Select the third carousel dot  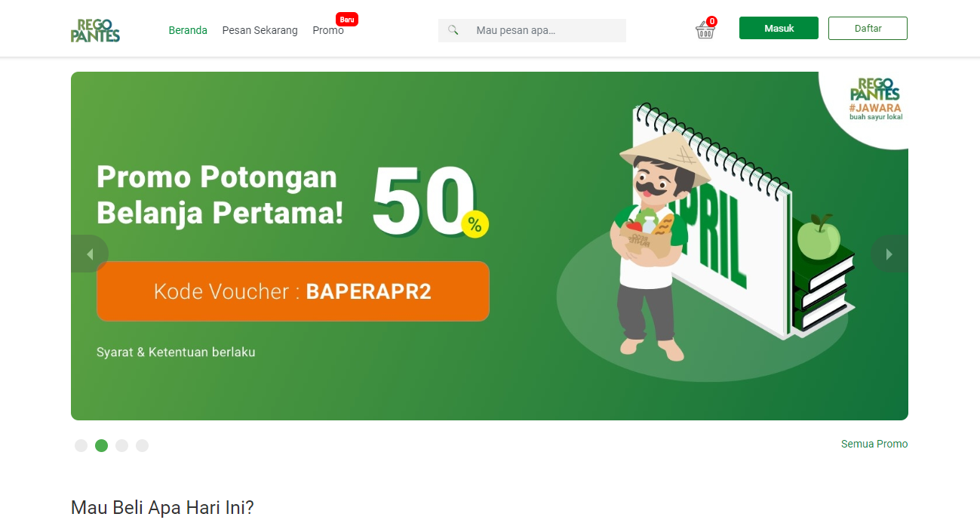[x=121, y=445]
